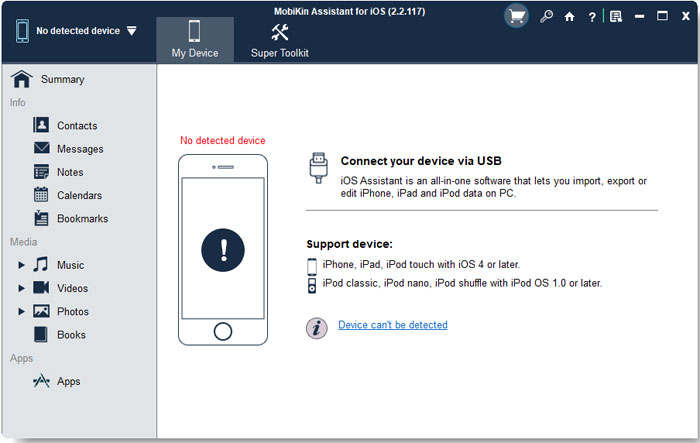Click the Bookmarks icon

click(41, 218)
